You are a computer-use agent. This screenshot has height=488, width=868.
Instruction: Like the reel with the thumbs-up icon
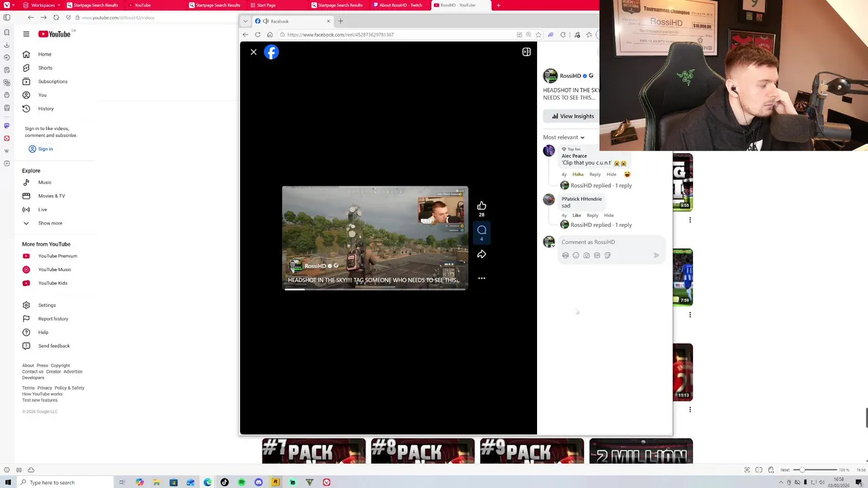pos(481,206)
